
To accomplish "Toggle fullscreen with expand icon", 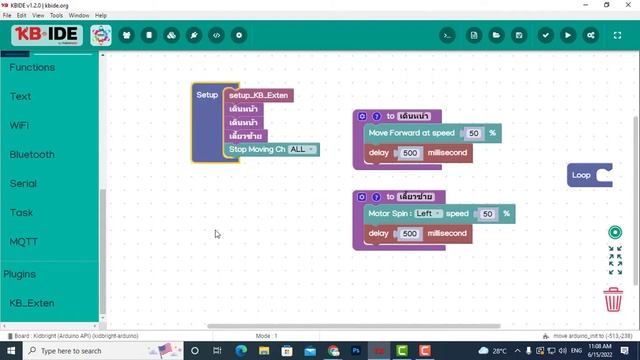I will pos(617,36).
